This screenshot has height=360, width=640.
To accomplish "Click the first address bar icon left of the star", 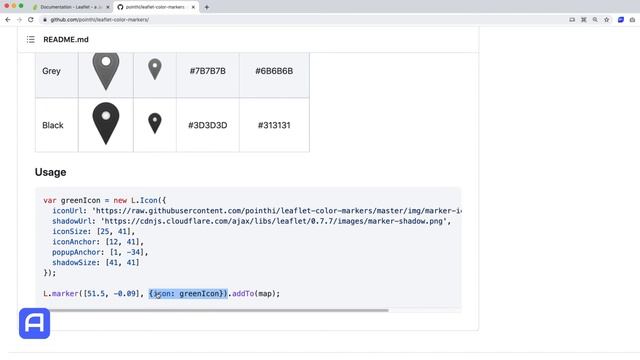I will [x=572, y=20].
